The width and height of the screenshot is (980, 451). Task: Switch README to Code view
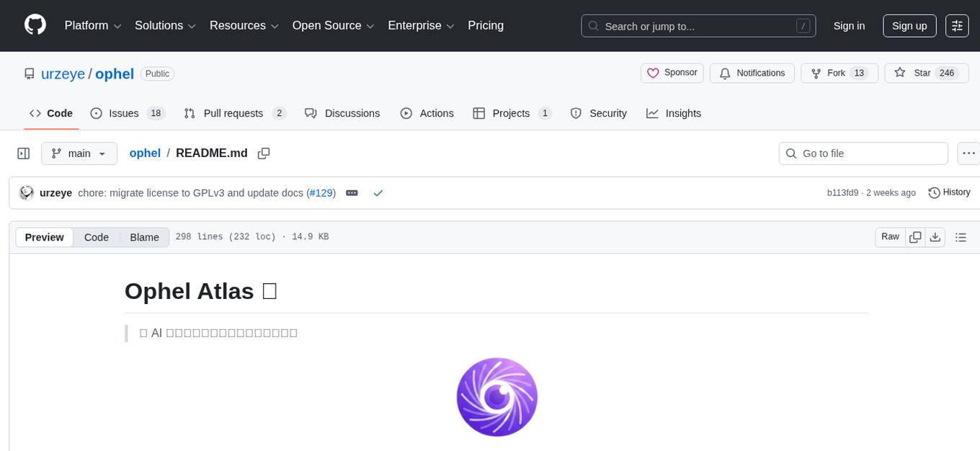point(96,236)
